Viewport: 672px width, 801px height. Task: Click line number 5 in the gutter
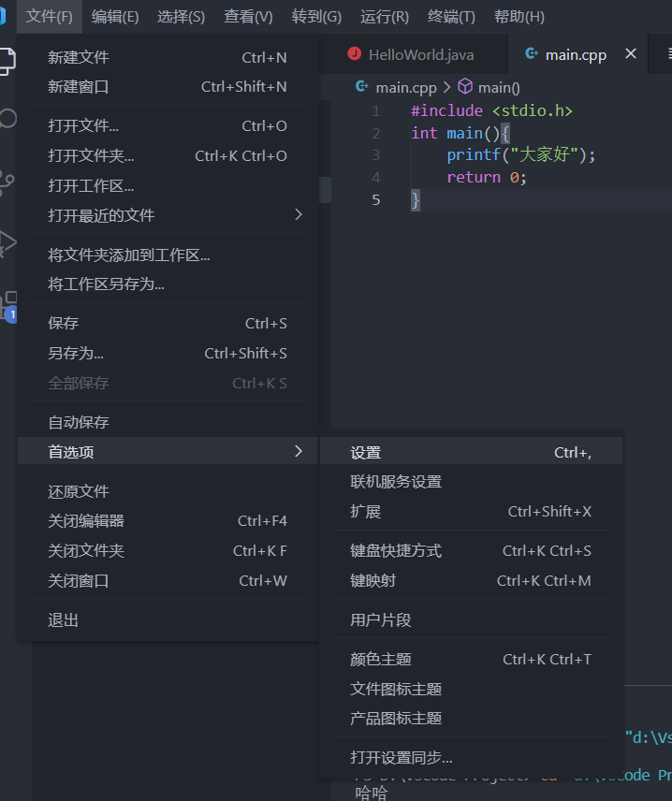[x=376, y=199]
